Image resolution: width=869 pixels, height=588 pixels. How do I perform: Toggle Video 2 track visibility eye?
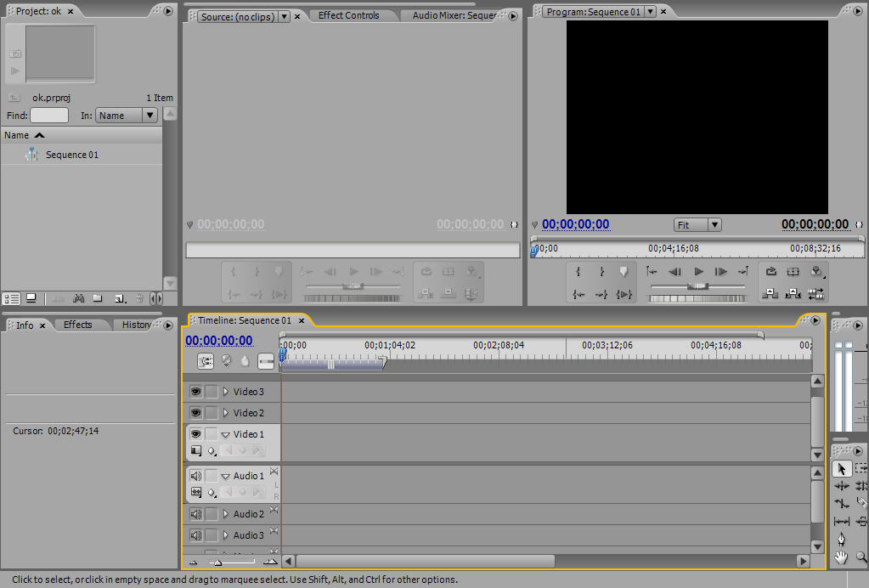[195, 413]
